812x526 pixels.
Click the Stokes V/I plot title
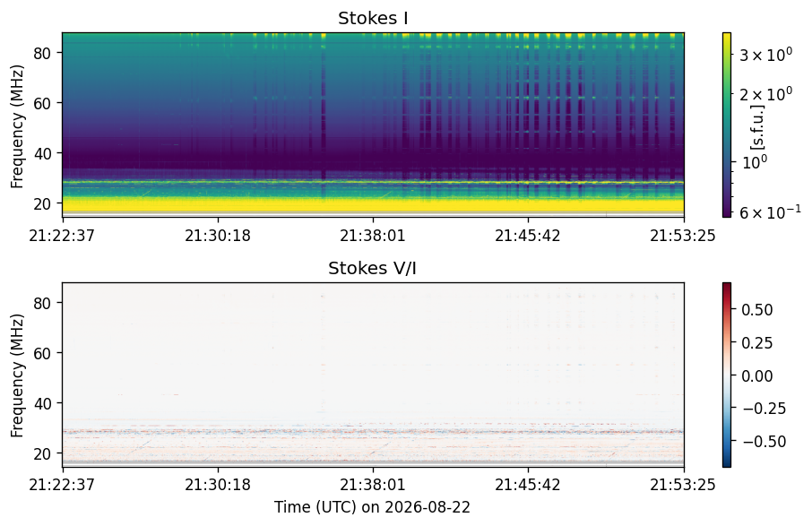pos(372,268)
